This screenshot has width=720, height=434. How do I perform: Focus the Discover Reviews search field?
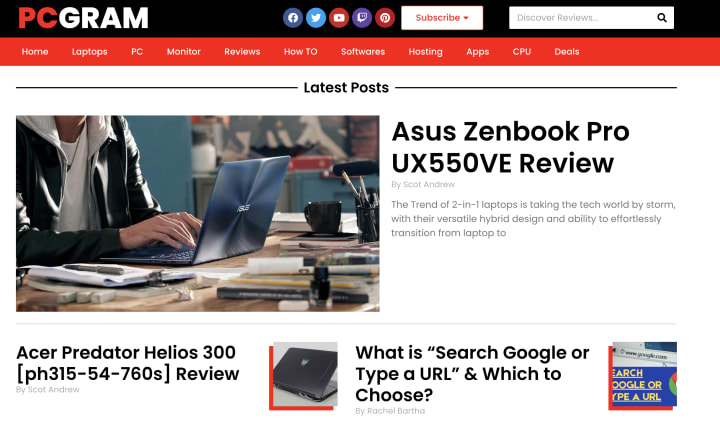click(x=581, y=17)
